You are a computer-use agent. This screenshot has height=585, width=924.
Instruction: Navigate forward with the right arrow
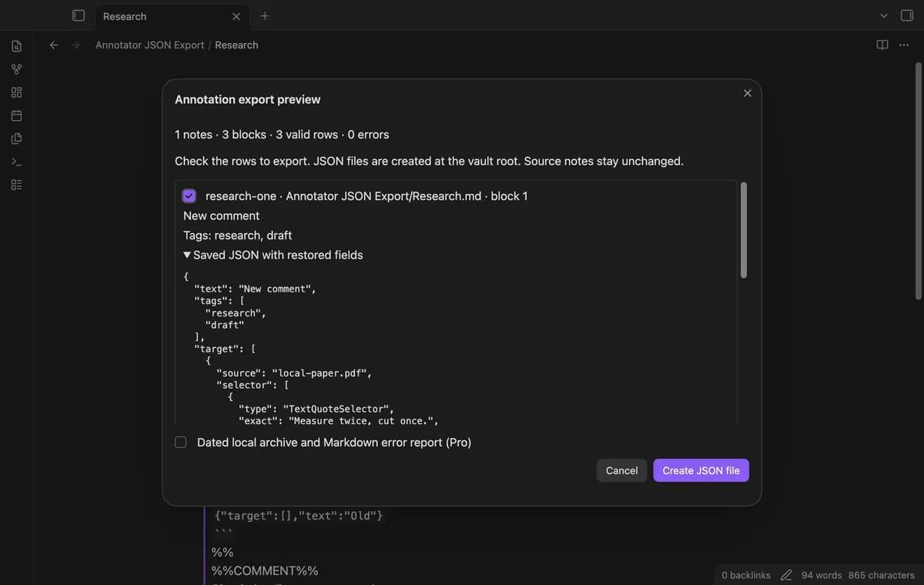point(75,45)
